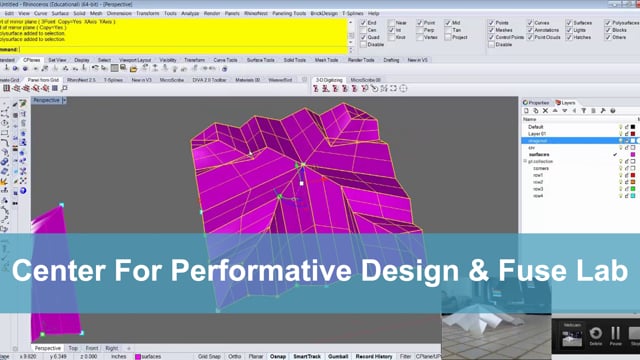Click the gray square icon in CPlanes toolbar
The height and width of the screenshot is (360, 640).
(114, 69)
